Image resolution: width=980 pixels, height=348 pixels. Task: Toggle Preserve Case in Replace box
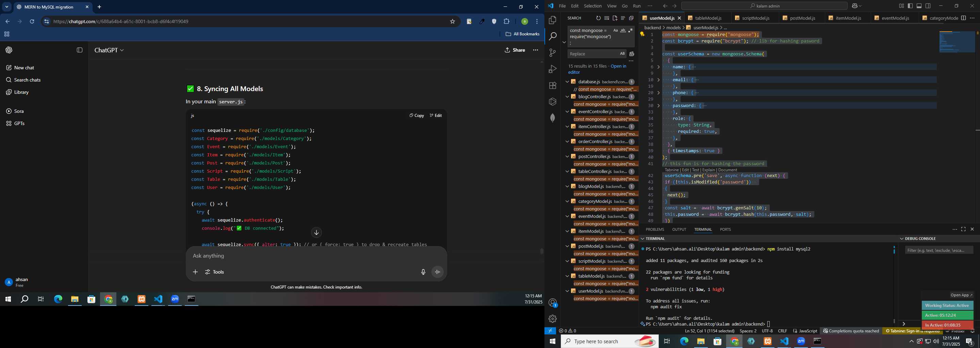(622, 54)
